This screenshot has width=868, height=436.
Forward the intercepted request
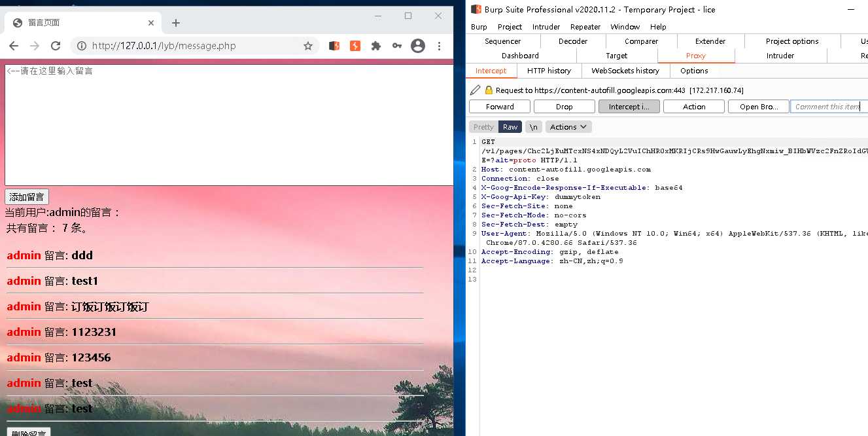coord(500,107)
